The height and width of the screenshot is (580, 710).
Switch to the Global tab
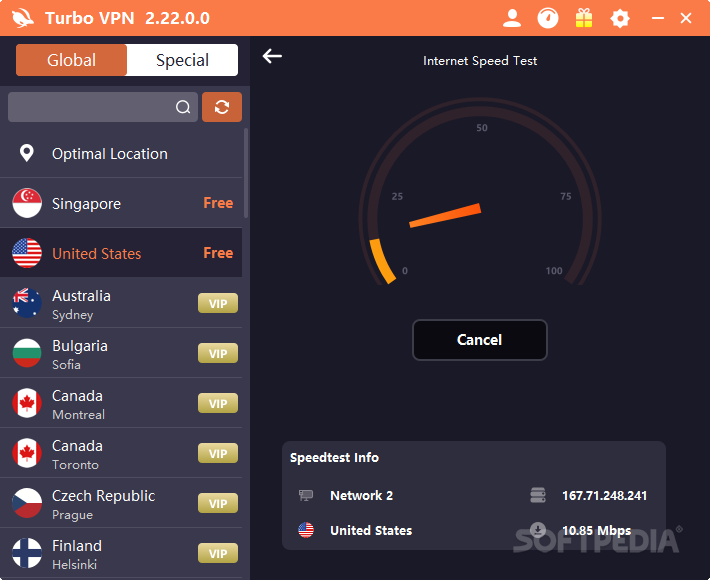[71, 60]
